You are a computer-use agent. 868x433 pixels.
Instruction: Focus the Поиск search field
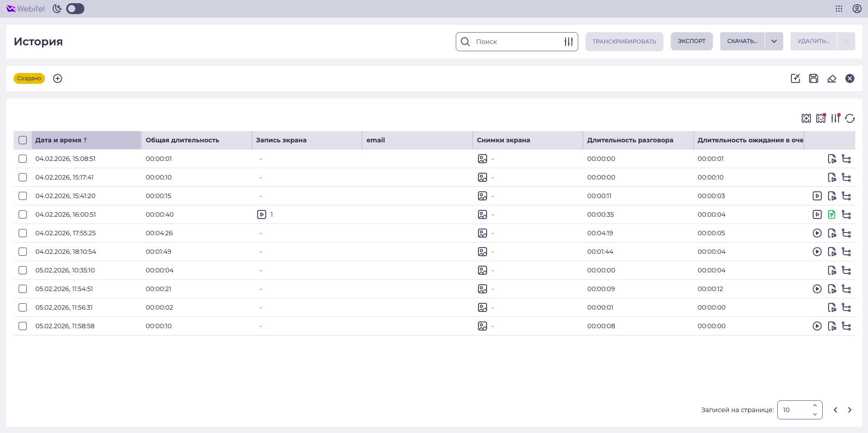coord(517,42)
